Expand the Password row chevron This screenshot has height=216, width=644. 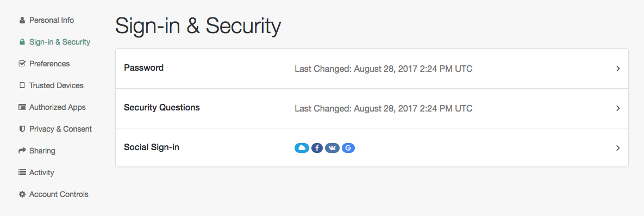click(x=618, y=69)
